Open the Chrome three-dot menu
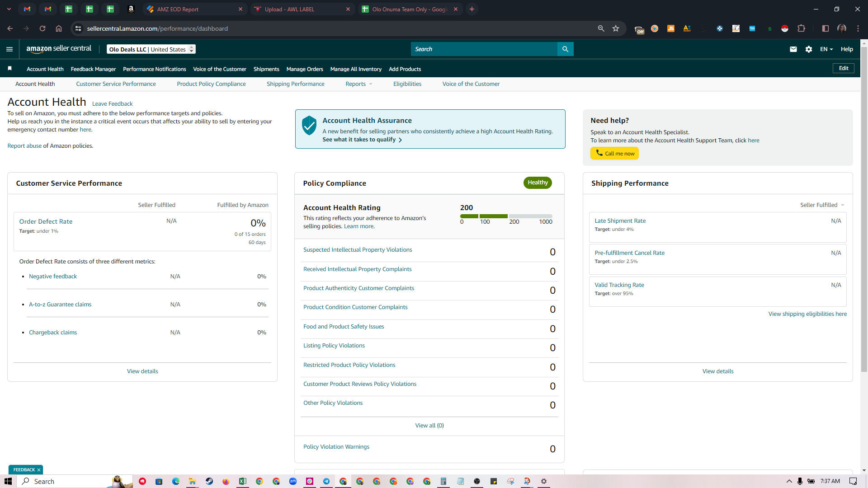 (858, 28)
